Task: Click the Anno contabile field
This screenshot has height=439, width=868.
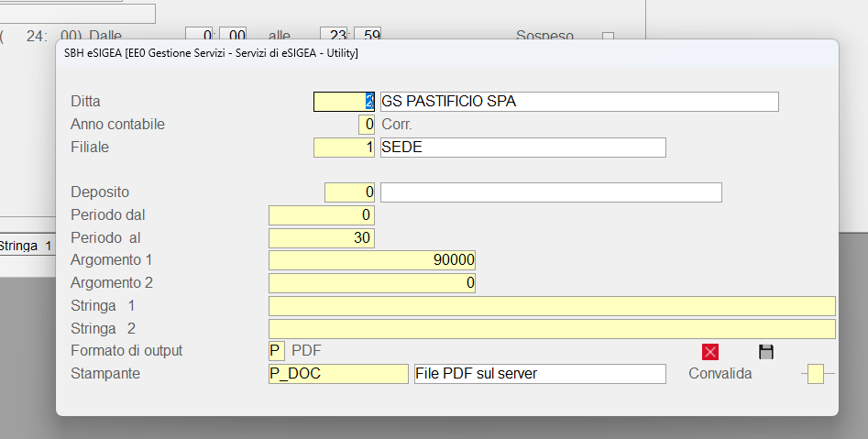Action: point(367,124)
